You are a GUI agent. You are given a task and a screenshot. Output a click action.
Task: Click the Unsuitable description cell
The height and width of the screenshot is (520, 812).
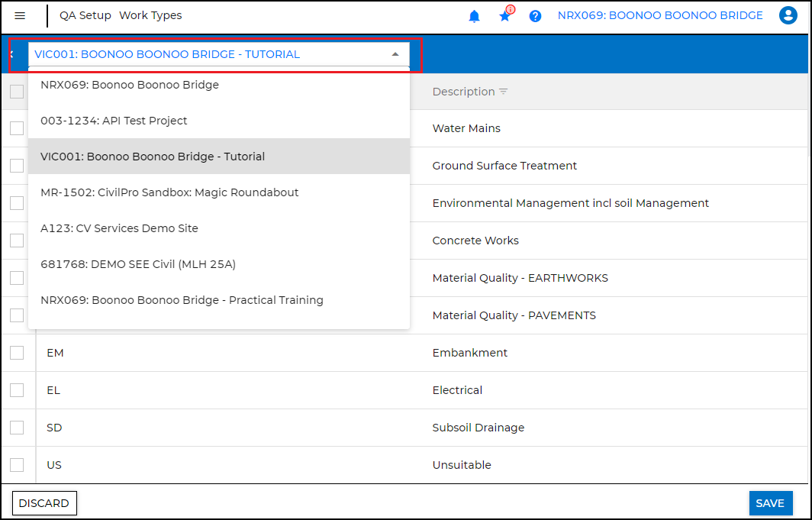pyautogui.click(x=462, y=465)
